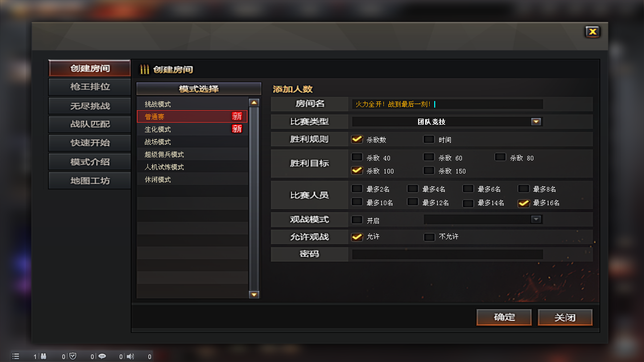The image size is (644, 362).
Task: Close dialog with the yellow X icon
Action: [593, 32]
